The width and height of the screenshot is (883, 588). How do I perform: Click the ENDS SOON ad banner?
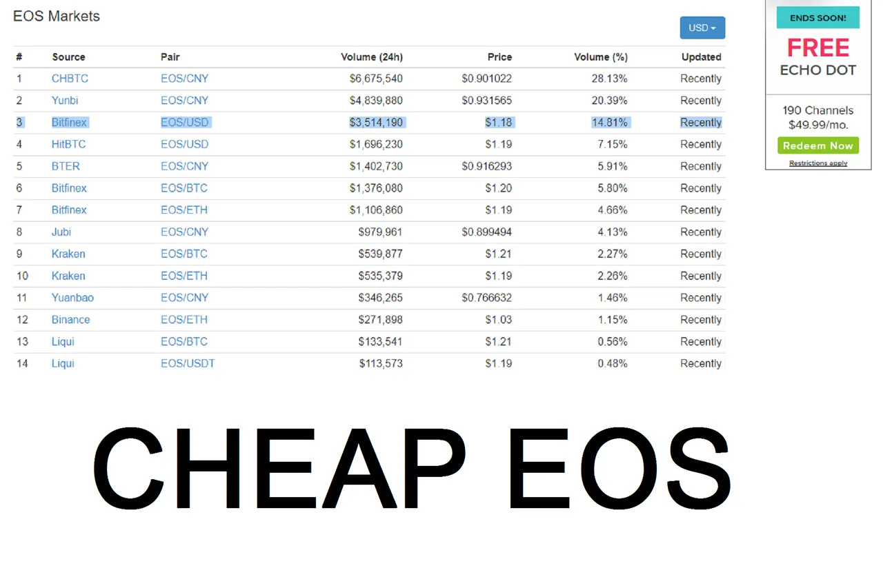[x=818, y=18]
